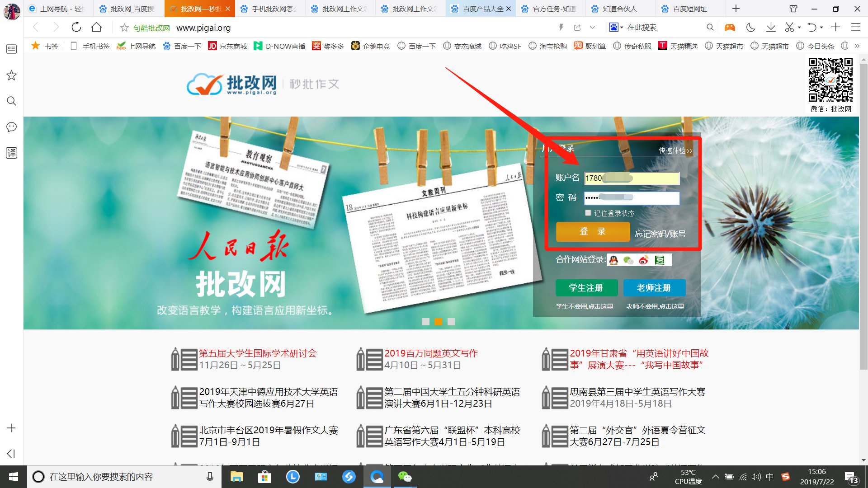868x488 pixels.
Task: Expand address bar dropdown chevron
Action: click(x=592, y=28)
